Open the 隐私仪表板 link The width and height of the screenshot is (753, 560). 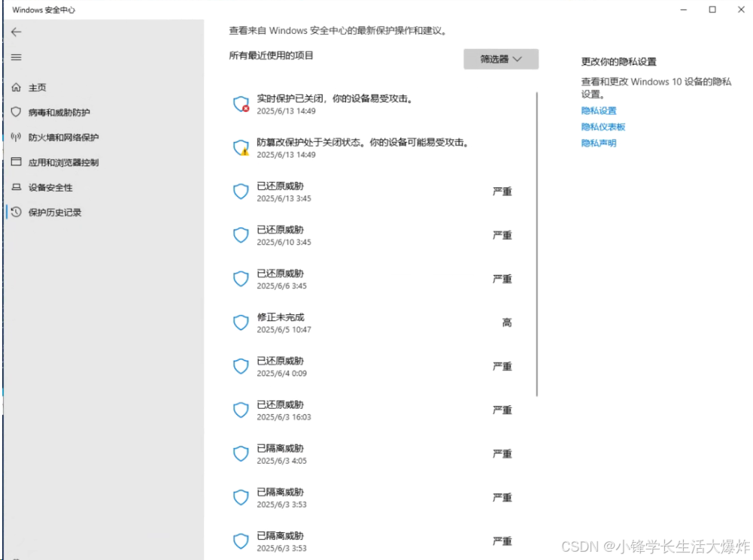point(603,127)
